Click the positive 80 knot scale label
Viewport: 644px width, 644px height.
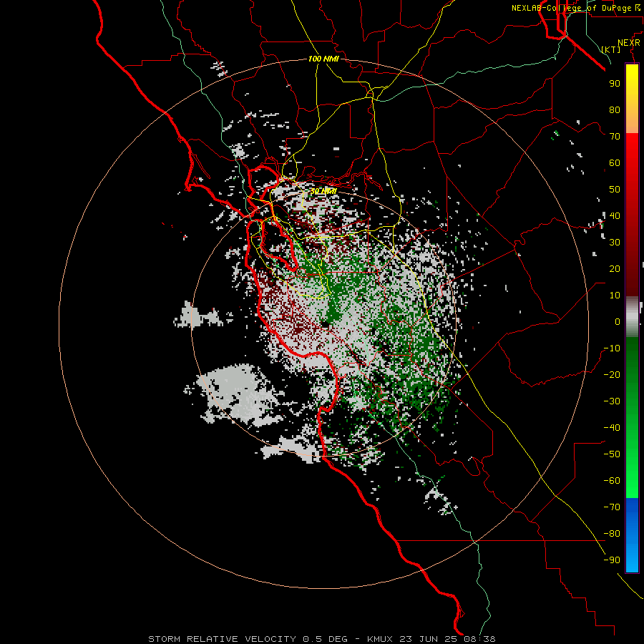615,110
